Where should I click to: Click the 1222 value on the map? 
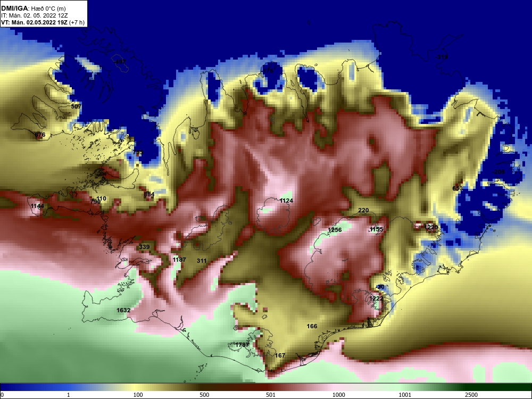376,298
